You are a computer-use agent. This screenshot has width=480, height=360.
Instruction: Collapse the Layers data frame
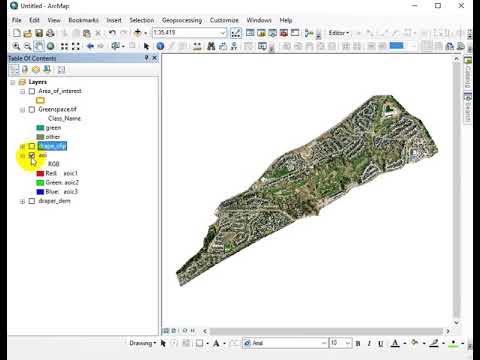coord(13,82)
